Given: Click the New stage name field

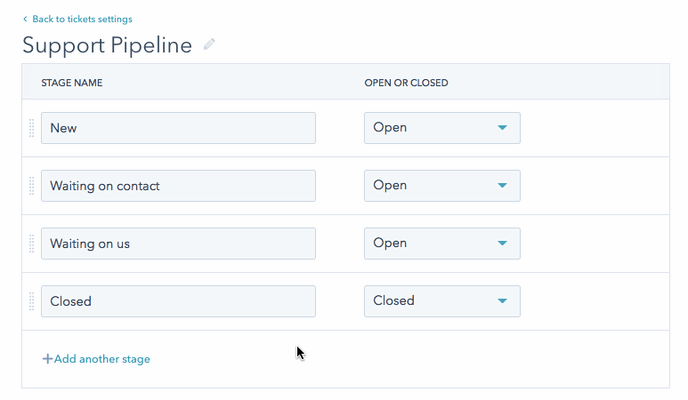Looking at the screenshot, I should (178, 128).
